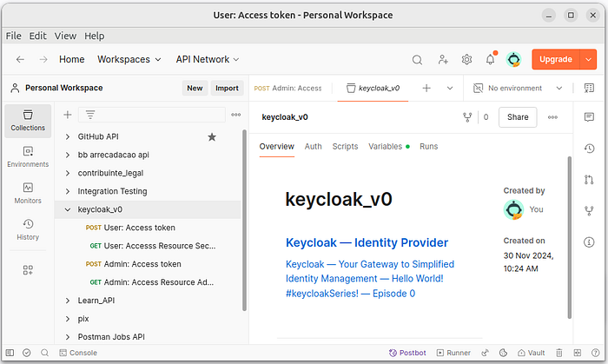
Task: Expand Postman Jobs API collection
Action: tap(68, 337)
